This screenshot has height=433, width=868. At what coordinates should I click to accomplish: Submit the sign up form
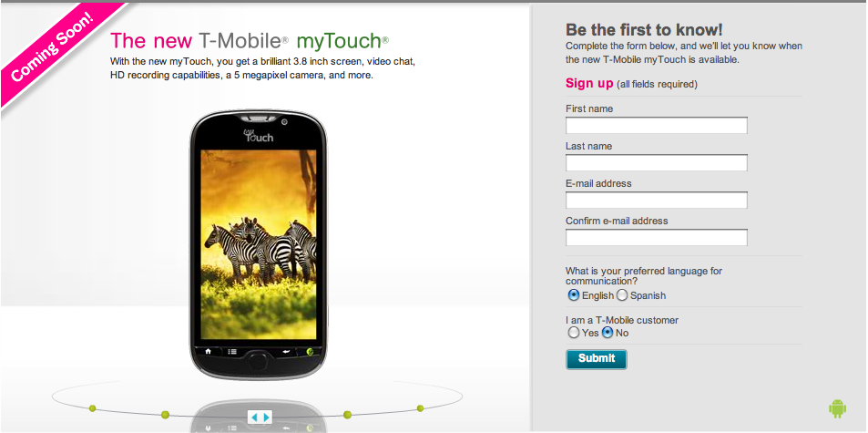click(x=597, y=359)
